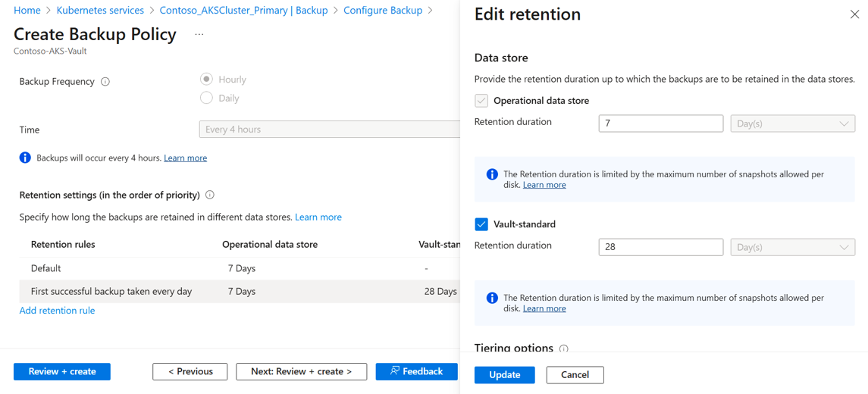Select the Daily backup frequency option
The height and width of the screenshot is (394, 868).
coord(206,98)
